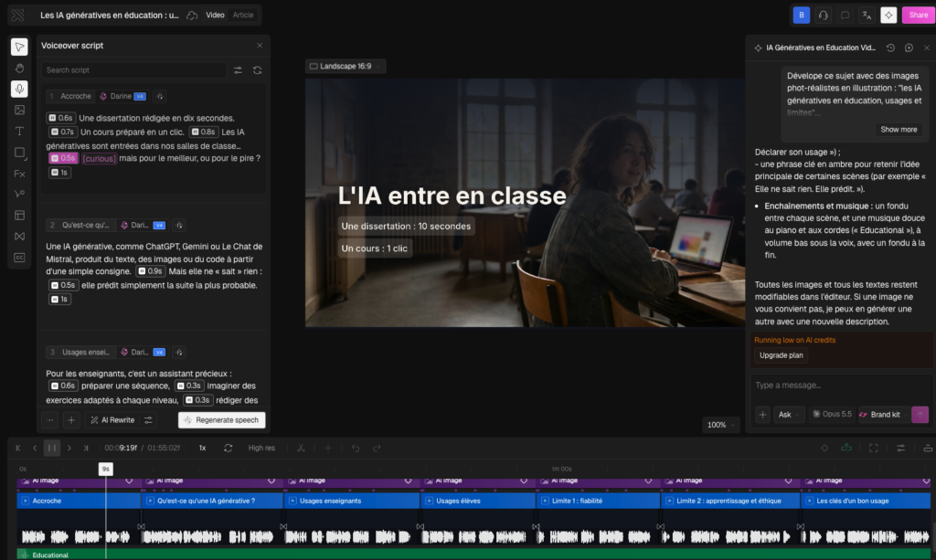Open the Darine voice selector for Accroche
936x560 pixels.
coord(122,96)
